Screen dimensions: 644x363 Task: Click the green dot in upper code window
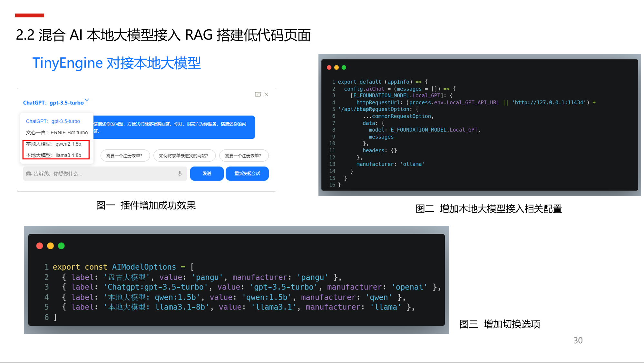(344, 67)
